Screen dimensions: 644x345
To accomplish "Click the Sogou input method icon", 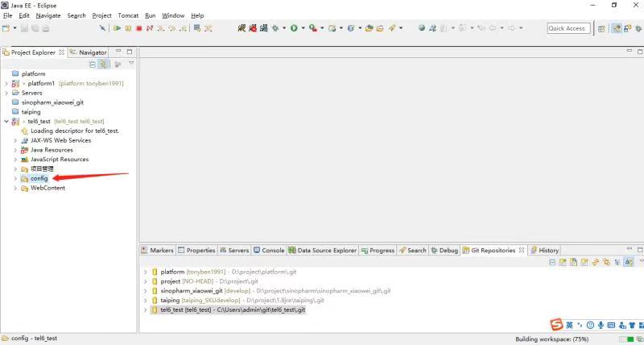I will click(x=556, y=324).
